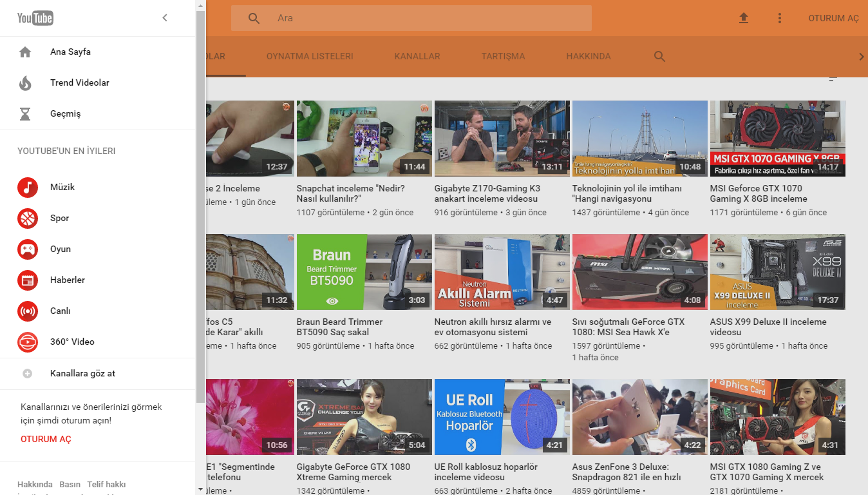This screenshot has width=868, height=495.
Task: Click red OTURUM AÇ link in sidebar
Action: [x=46, y=440]
